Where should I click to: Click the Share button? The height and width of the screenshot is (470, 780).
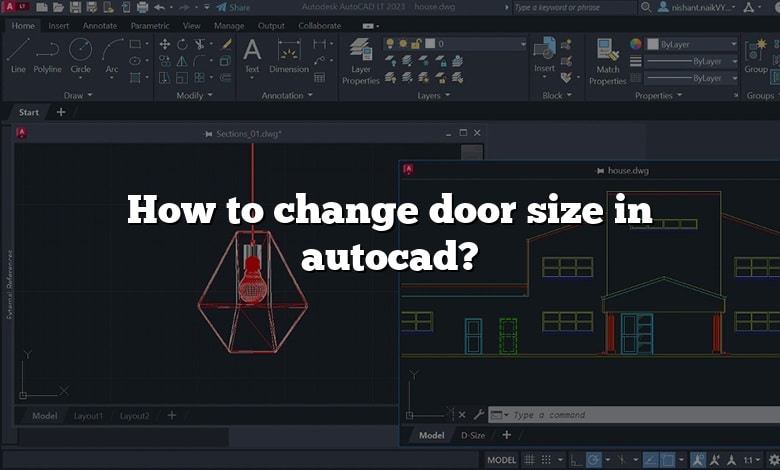click(x=233, y=7)
